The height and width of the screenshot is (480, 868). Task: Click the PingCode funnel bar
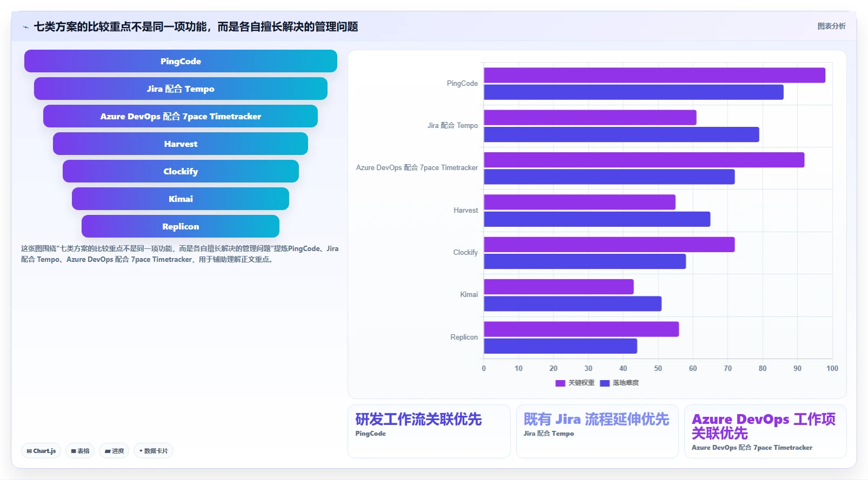coord(181,61)
